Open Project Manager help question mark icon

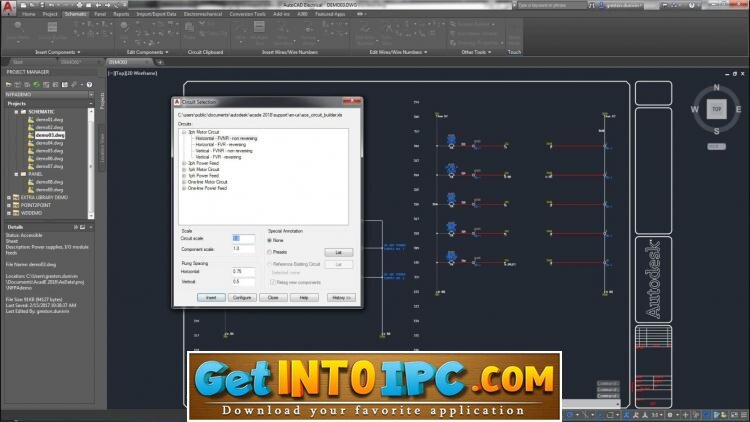(89, 85)
